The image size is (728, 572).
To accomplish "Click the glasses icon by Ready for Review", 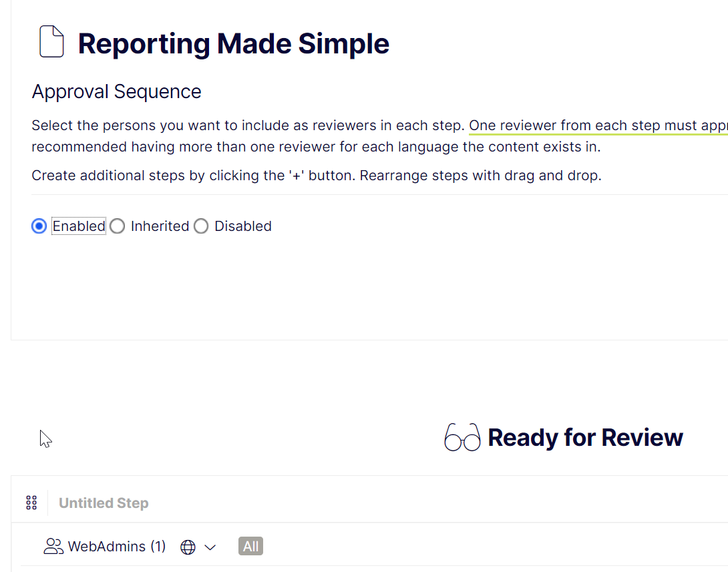I will [462, 438].
